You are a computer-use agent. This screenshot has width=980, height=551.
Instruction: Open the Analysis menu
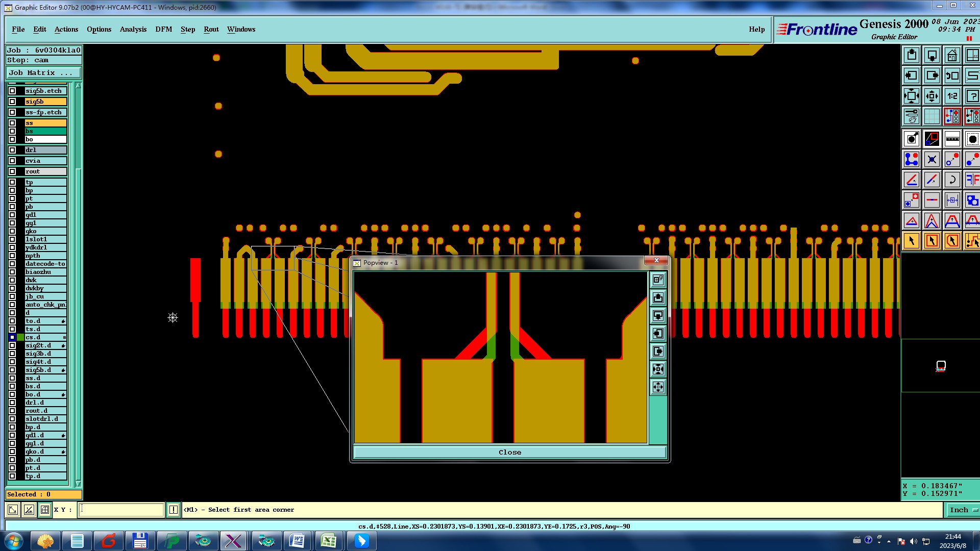133,29
